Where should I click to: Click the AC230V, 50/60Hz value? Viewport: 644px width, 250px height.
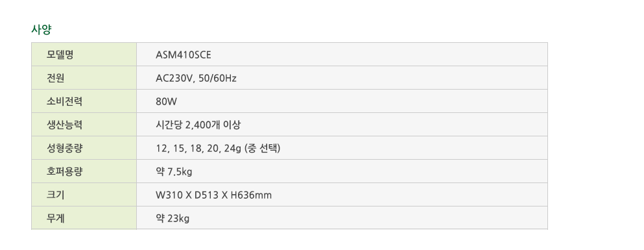pyautogui.click(x=196, y=78)
